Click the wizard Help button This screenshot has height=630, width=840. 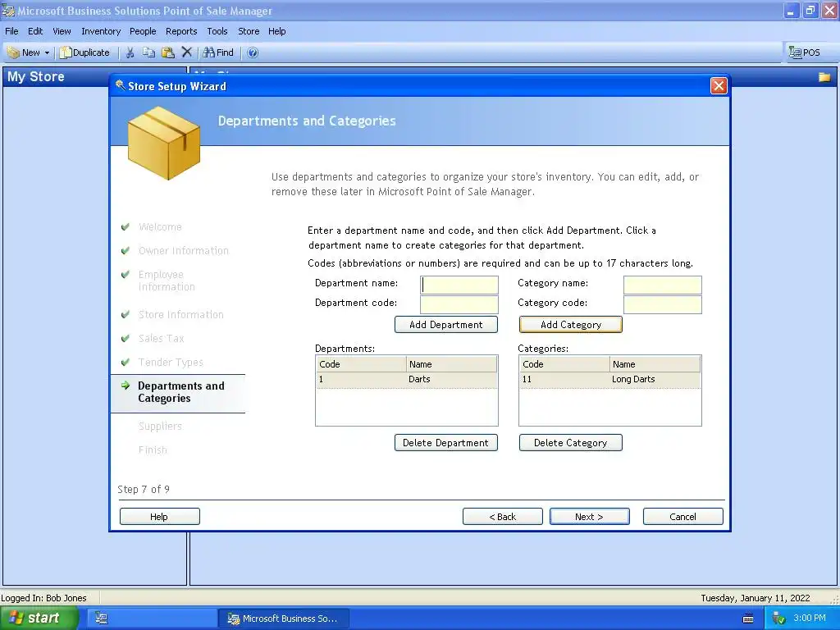pos(160,517)
